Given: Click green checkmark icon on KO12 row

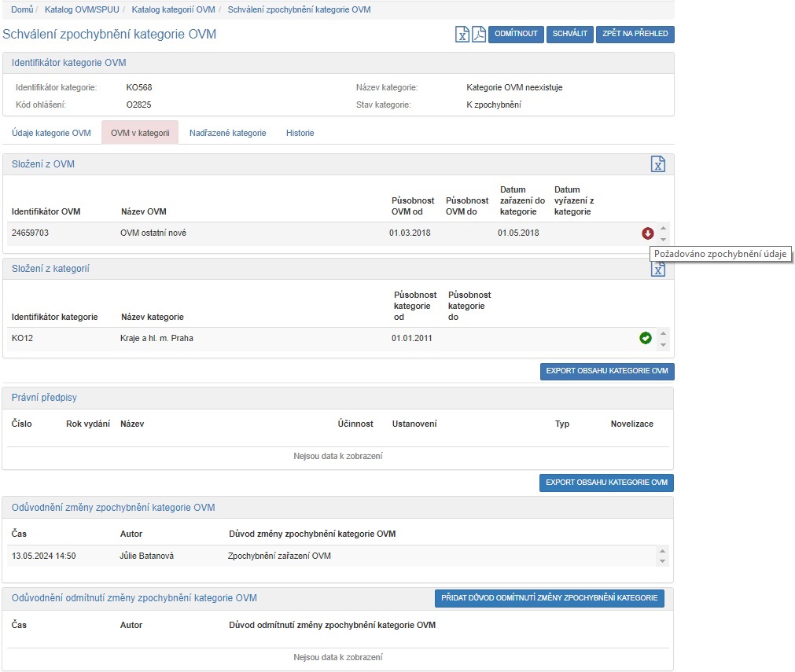Looking at the screenshot, I should coord(646,338).
